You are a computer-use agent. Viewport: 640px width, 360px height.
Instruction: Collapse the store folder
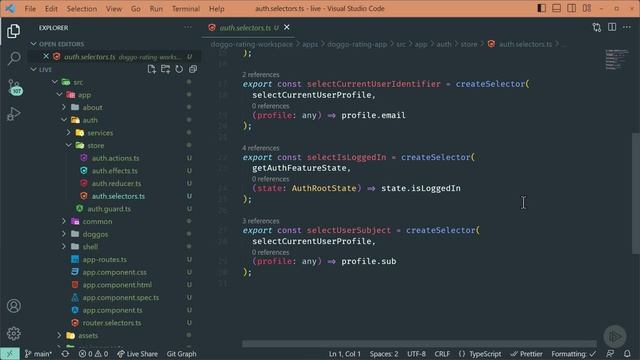pyautogui.click(x=69, y=145)
